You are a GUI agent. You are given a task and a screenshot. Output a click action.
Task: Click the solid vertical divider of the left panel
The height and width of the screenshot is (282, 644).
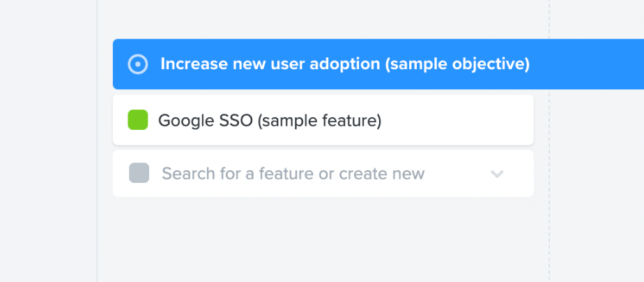(x=97, y=175)
